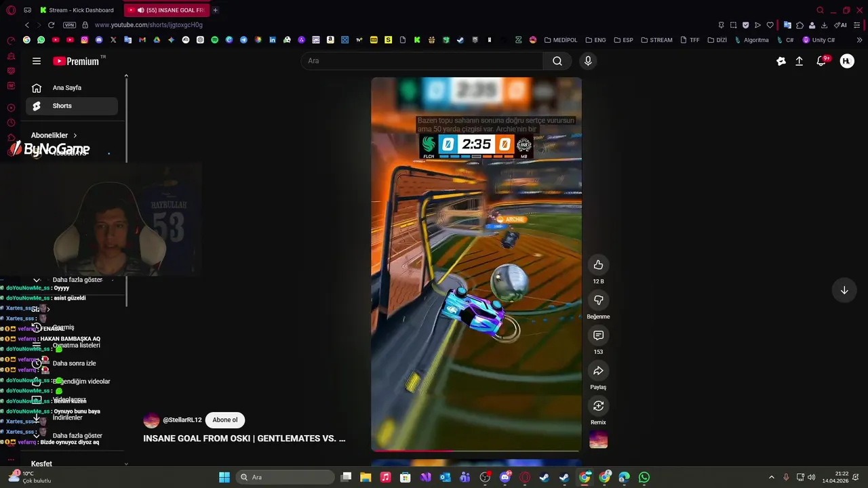Open the Telegram bookmark
Image resolution: width=868 pixels, height=488 pixels.
(x=243, y=40)
